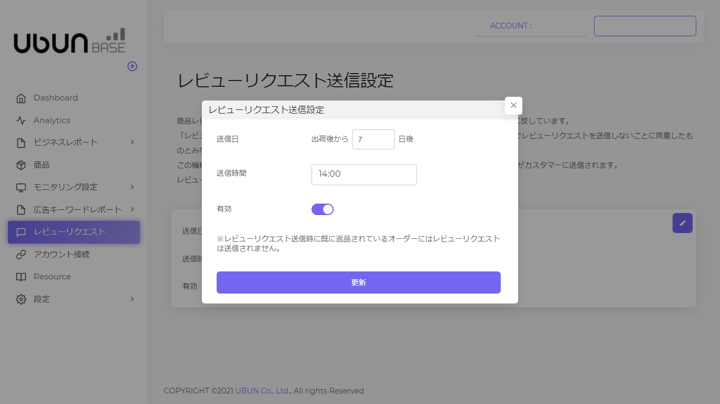Click the モニタリング設定 monitor icon

pyautogui.click(x=21, y=187)
